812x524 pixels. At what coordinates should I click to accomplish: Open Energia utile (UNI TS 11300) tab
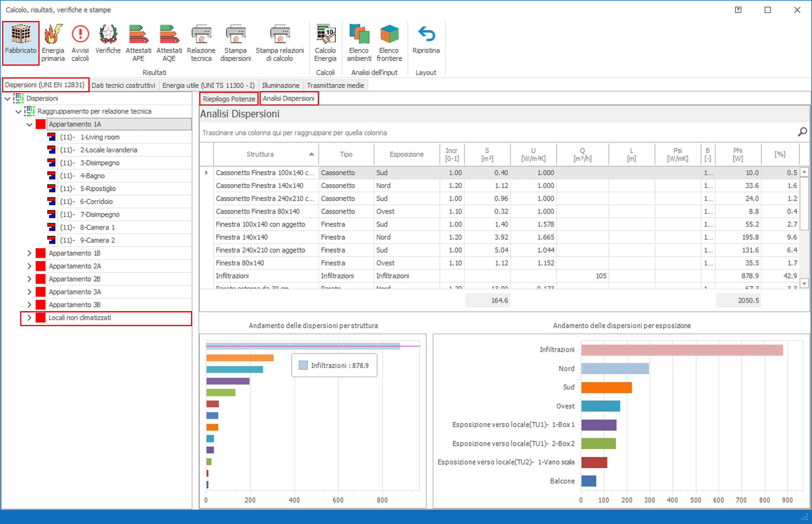[208, 86]
